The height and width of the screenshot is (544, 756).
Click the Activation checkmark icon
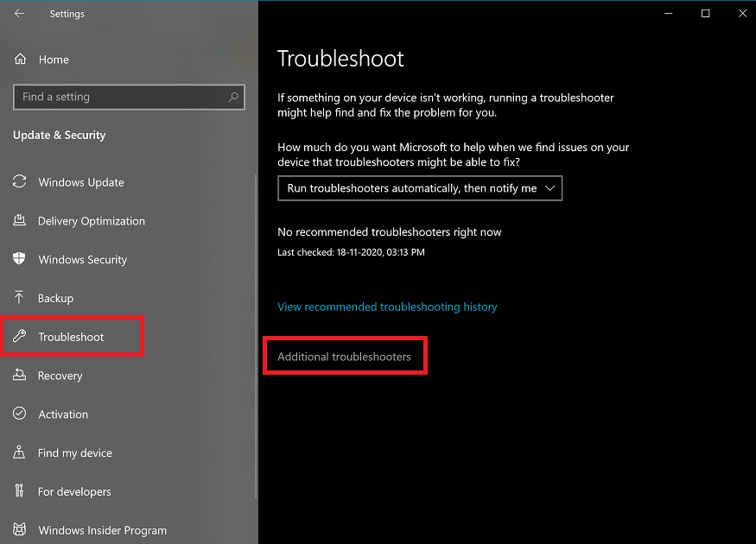point(19,414)
